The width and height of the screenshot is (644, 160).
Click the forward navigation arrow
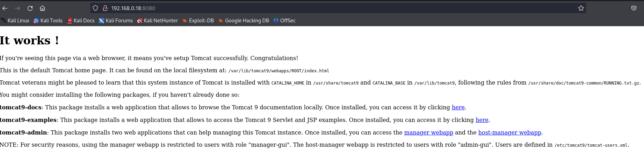17,8
